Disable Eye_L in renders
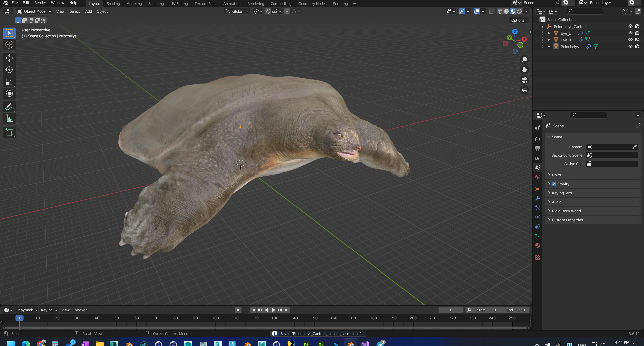Screen dimensions: 644x346 637,33
